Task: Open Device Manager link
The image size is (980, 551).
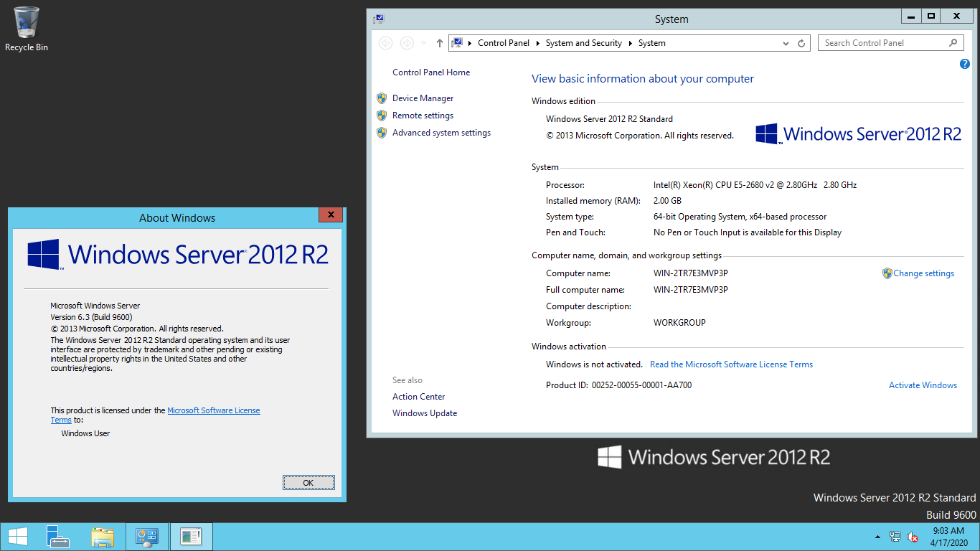Action: (423, 98)
